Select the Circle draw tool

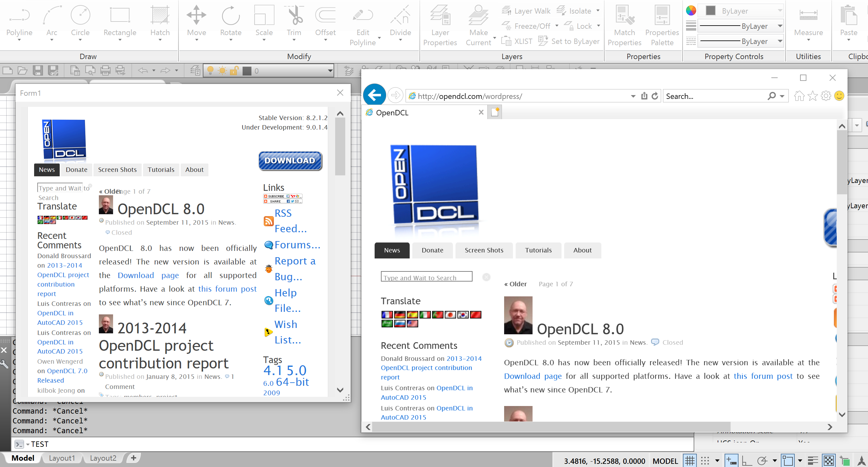point(80,22)
